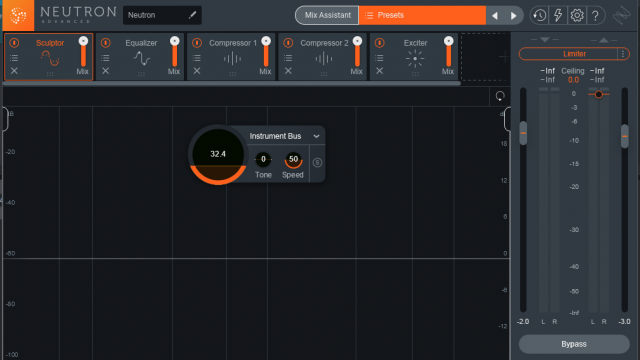Screen dimensions: 640x360
Task: Click the iZotope Neutron logo icon
Action: pos(18,16)
